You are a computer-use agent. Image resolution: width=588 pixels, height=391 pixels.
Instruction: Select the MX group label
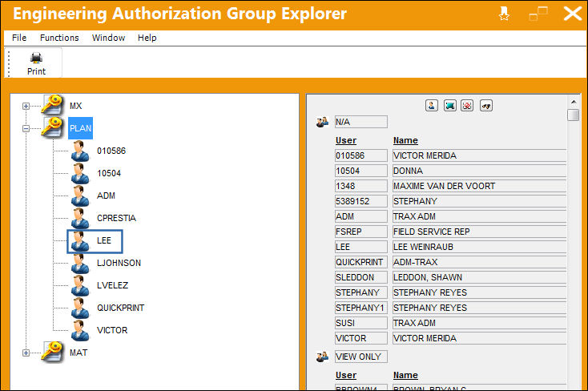coord(76,106)
